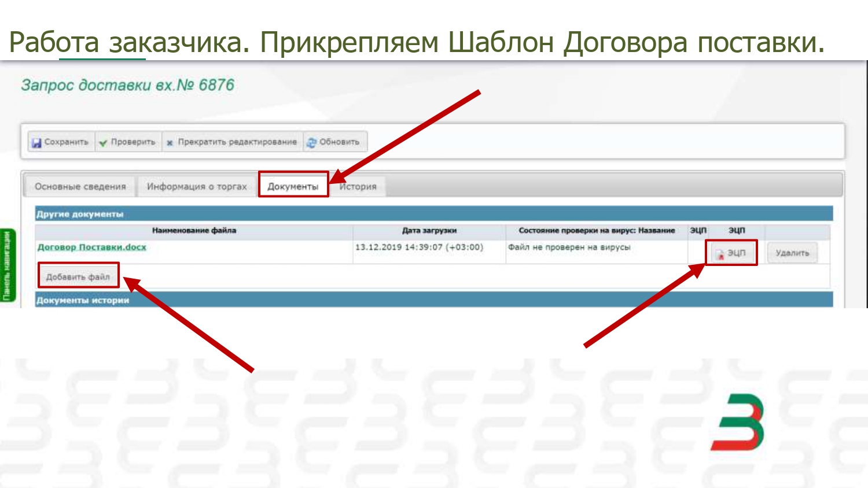Sign the file with the ЭЦП button

coord(731,253)
